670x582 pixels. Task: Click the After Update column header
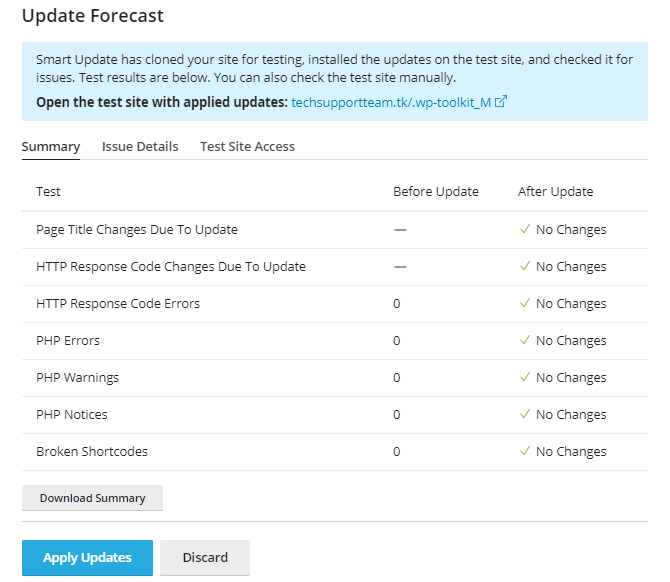tap(555, 191)
